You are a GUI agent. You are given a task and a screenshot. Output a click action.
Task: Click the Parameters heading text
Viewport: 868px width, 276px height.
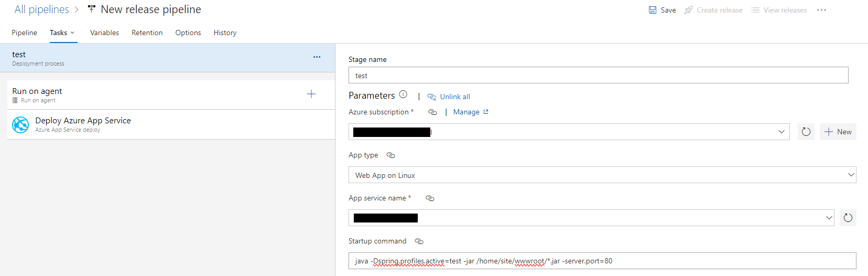click(372, 95)
